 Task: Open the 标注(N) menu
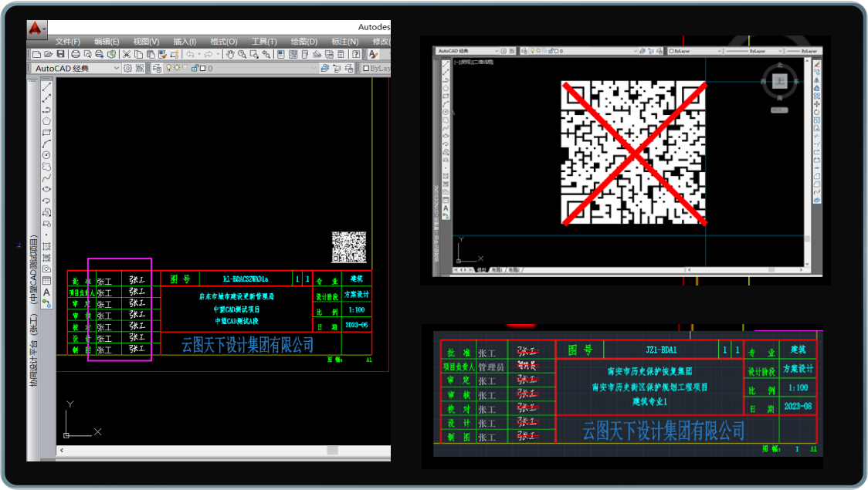[x=345, y=42]
